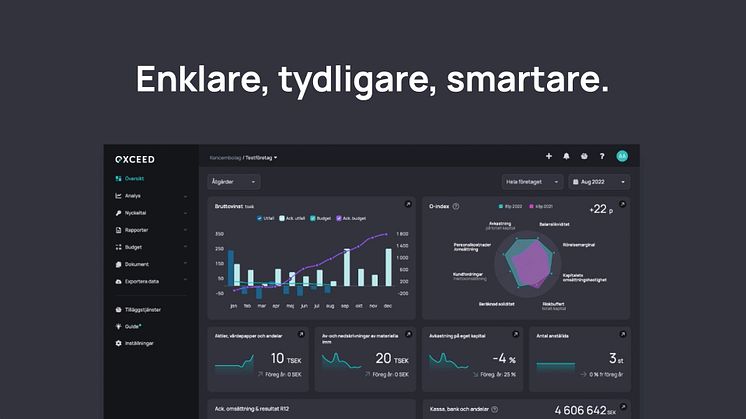
Task: Select Översikt in the sidebar
Action: point(134,178)
